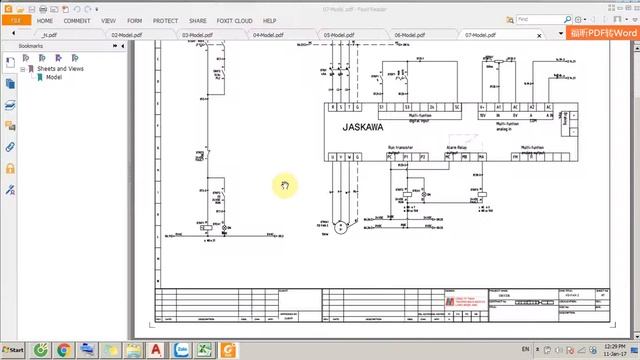The image size is (640, 360).
Task: Collapse the Bookmarks panel with the arrow
Action: pyautogui.click(x=122, y=46)
